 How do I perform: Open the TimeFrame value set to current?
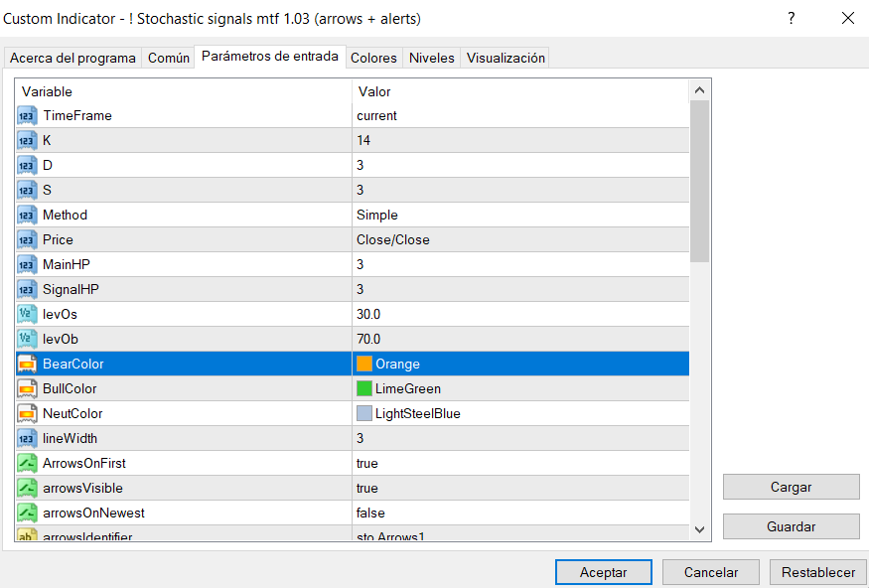[377, 116]
